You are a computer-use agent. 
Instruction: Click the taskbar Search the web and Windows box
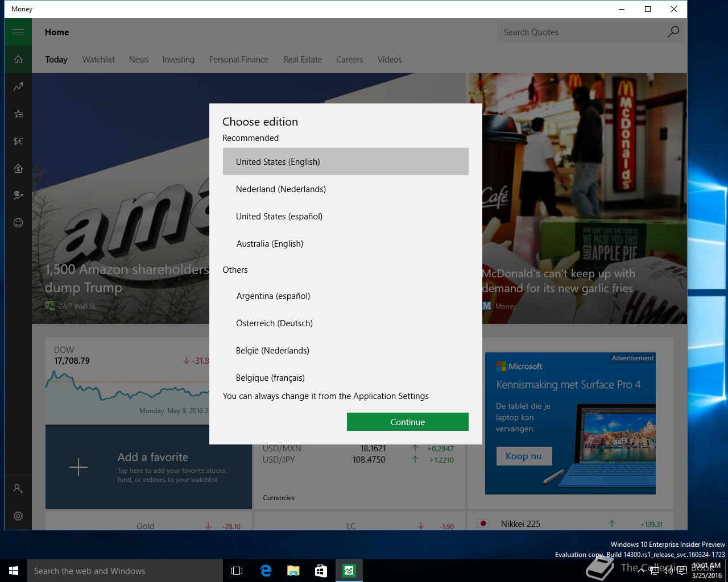[125, 571]
